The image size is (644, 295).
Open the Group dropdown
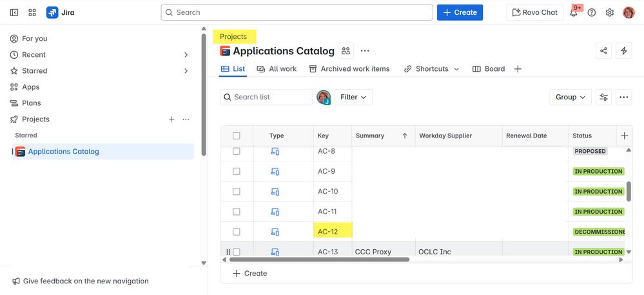tap(571, 97)
